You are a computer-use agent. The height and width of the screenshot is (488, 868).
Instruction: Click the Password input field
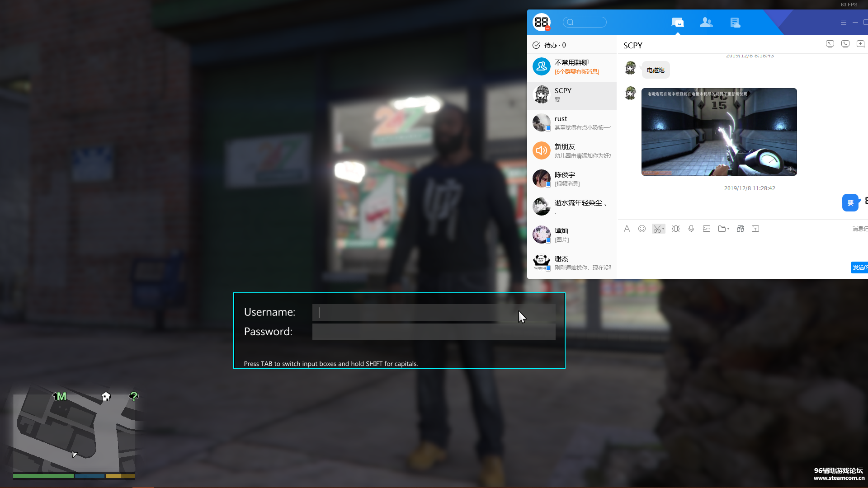point(433,332)
